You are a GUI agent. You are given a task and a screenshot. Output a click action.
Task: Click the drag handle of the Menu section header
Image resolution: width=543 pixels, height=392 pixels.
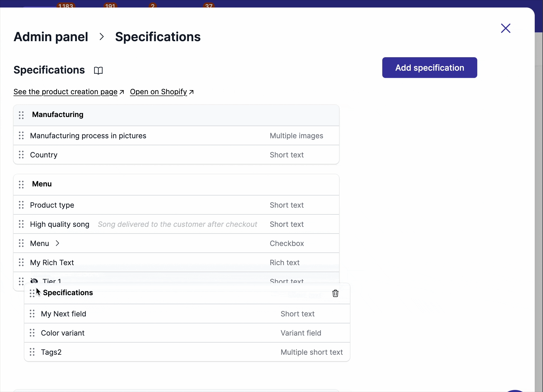coord(21,184)
